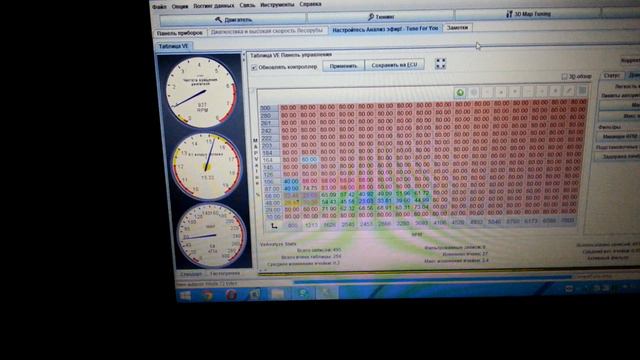The image size is (640, 360).
Task: Open the Инструменты menu
Action: pyautogui.click(x=277, y=5)
